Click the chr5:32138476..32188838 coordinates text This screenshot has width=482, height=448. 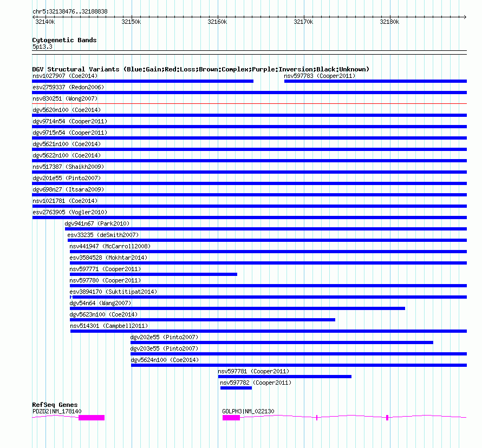coord(70,12)
